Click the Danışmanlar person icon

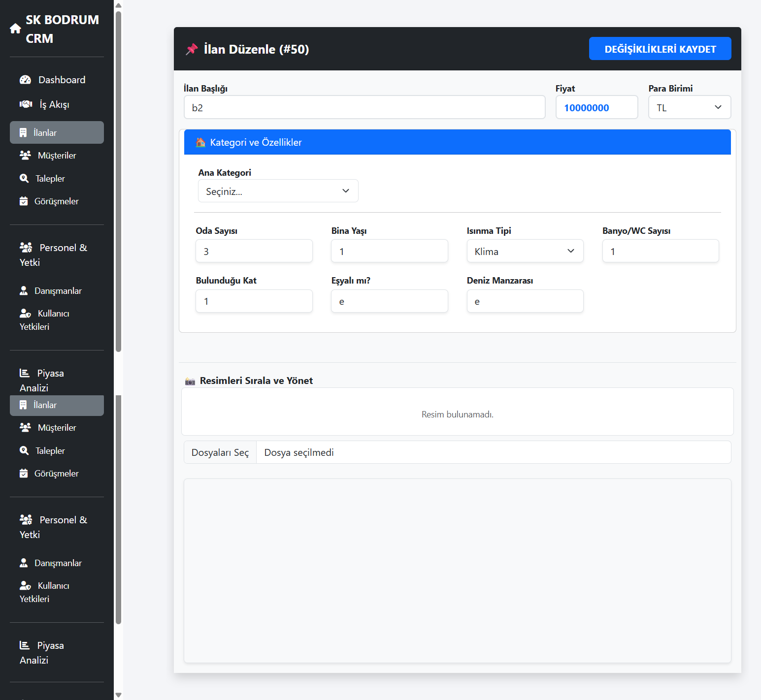point(24,291)
